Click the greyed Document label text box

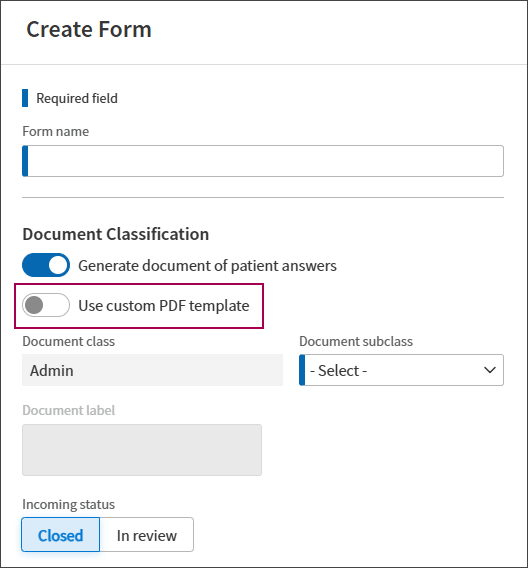[x=142, y=450]
